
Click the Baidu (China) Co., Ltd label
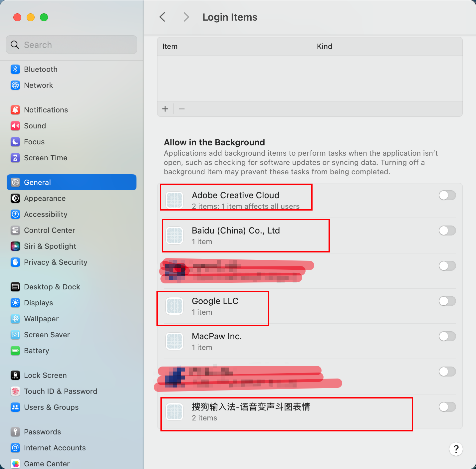(236, 231)
